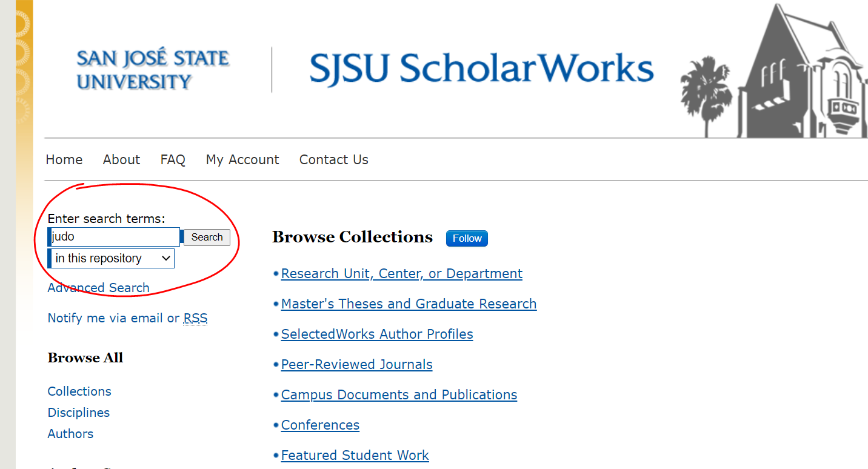The image size is (868, 469).
Task: Go to the FAQ page
Action: 173,159
